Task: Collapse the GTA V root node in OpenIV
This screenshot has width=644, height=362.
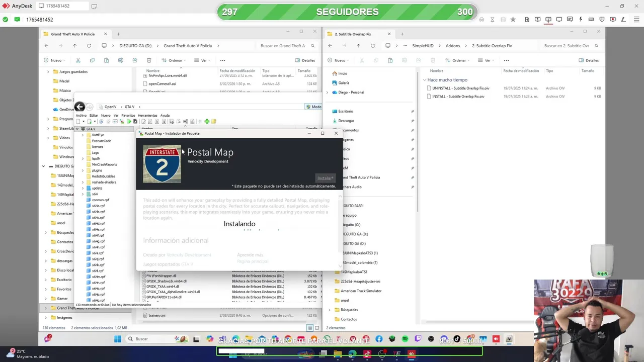Action: [77, 129]
